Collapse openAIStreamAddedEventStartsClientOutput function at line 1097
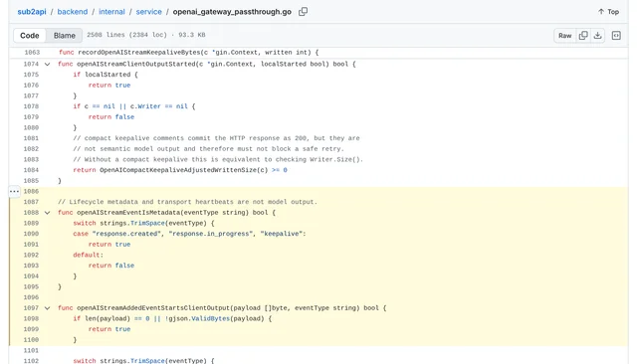The width and height of the screenshot is (637, 364). (x=47, y=308)
